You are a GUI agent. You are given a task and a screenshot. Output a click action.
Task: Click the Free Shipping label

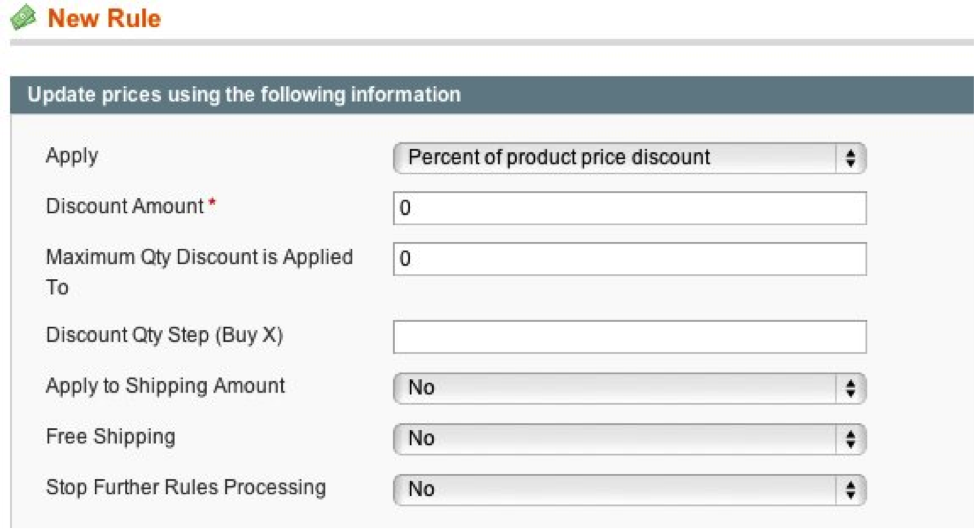[x=111, y=436]
